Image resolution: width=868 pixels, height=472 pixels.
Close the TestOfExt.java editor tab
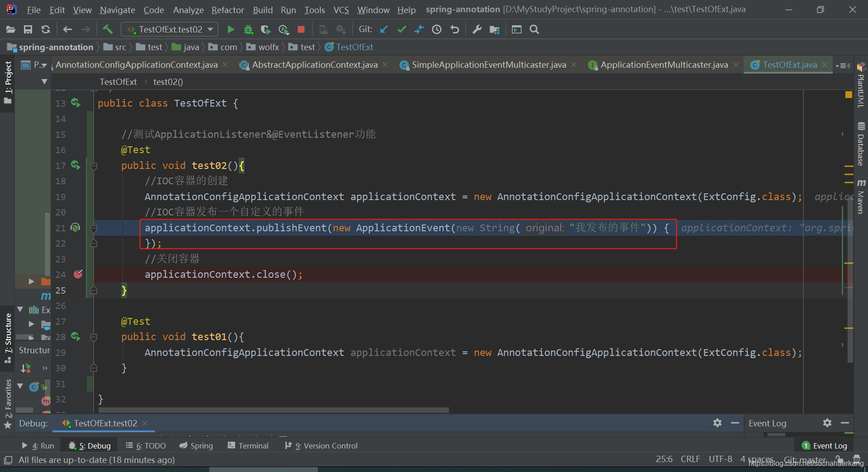[x=825, y=65]
